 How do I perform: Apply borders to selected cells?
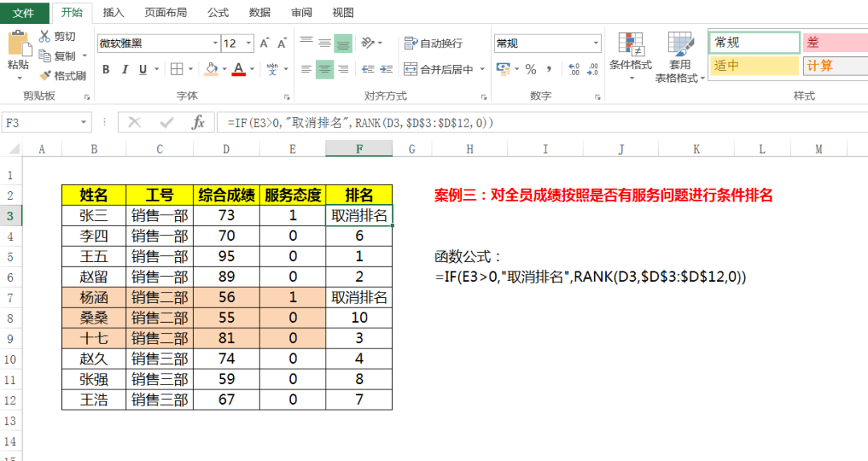click(177, 69)
